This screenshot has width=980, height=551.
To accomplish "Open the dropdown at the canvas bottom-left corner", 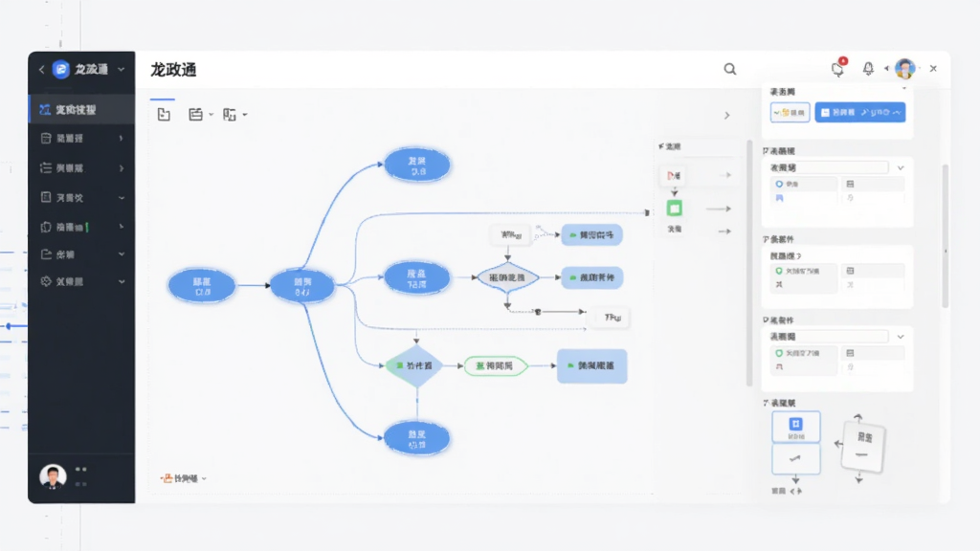I will (184, 478).
